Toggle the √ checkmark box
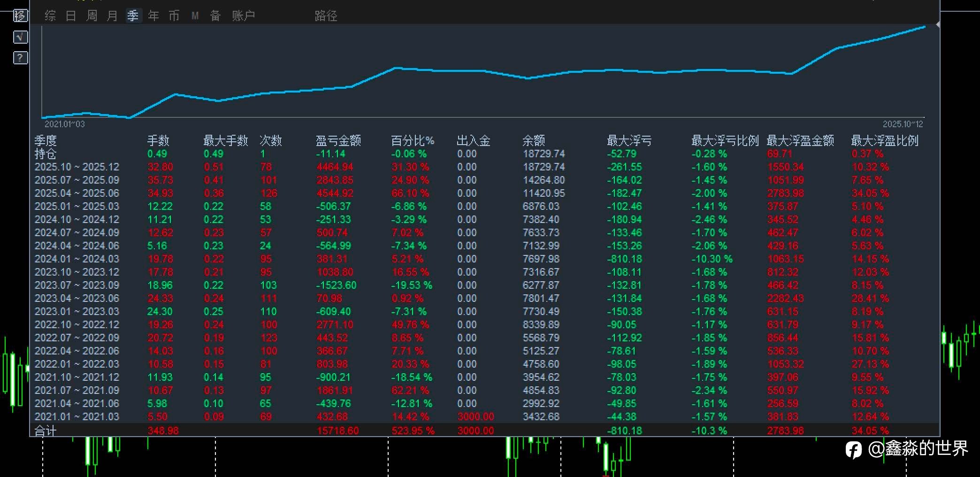This screenshot has width=980, height=477. (x=20, y=37)
